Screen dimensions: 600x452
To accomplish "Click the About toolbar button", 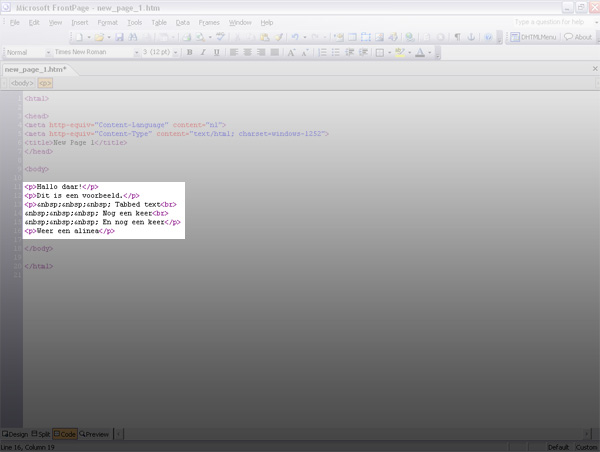I will pos(578,37).
